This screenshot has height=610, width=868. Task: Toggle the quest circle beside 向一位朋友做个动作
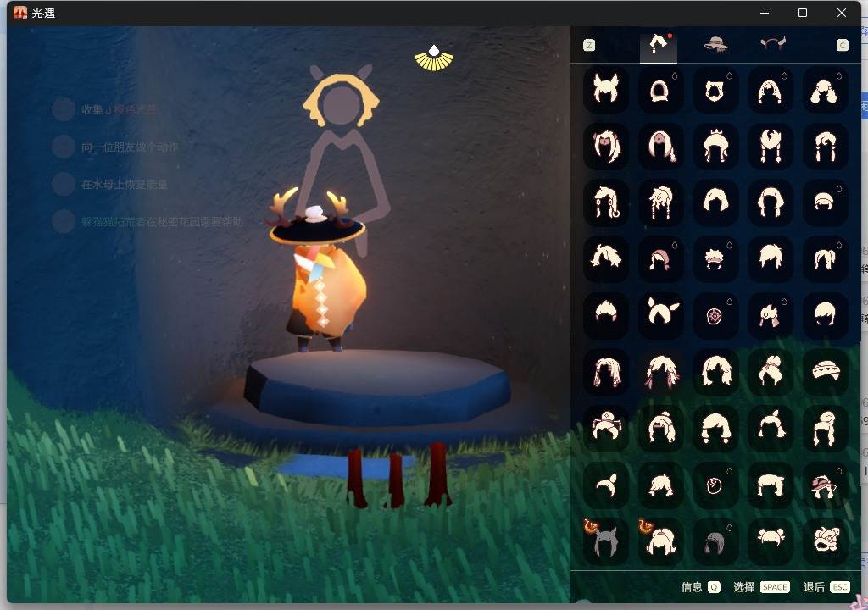pos(64,147)
